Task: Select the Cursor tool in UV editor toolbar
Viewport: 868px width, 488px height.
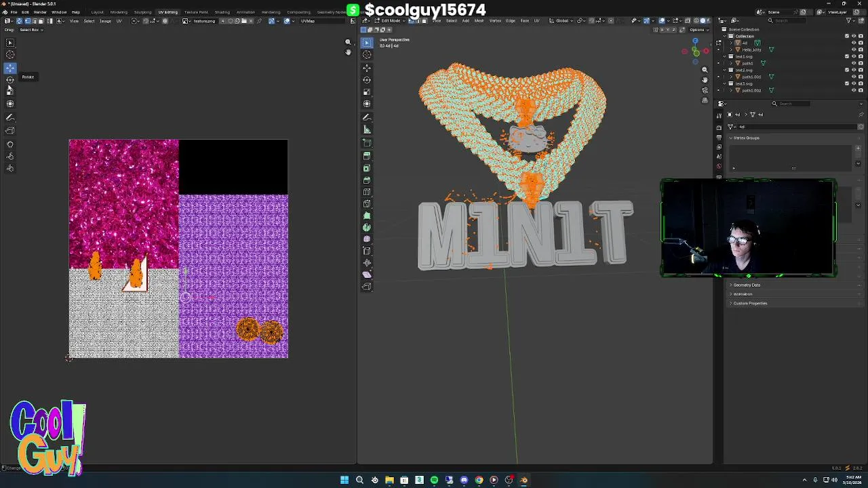Action: tap(10, 54)
